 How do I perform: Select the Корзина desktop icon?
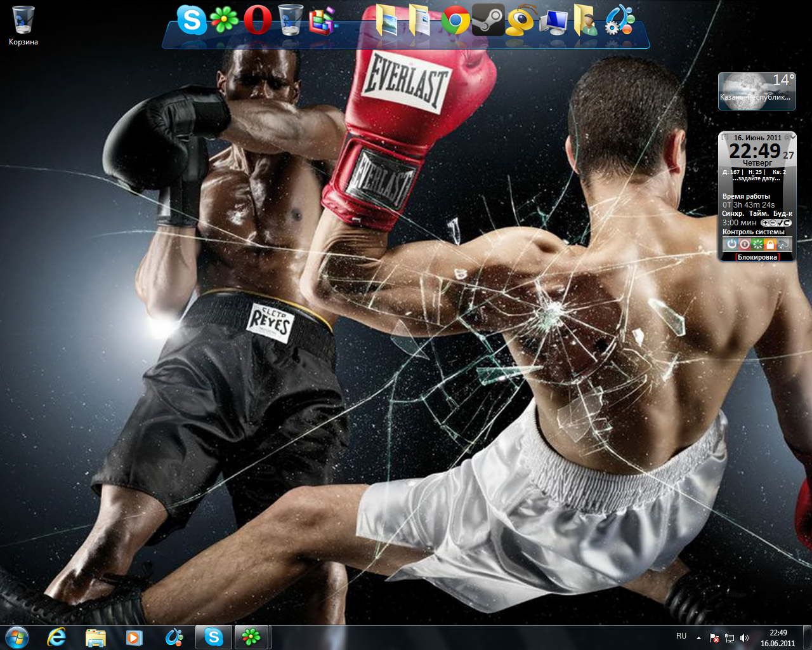[23, 26]
